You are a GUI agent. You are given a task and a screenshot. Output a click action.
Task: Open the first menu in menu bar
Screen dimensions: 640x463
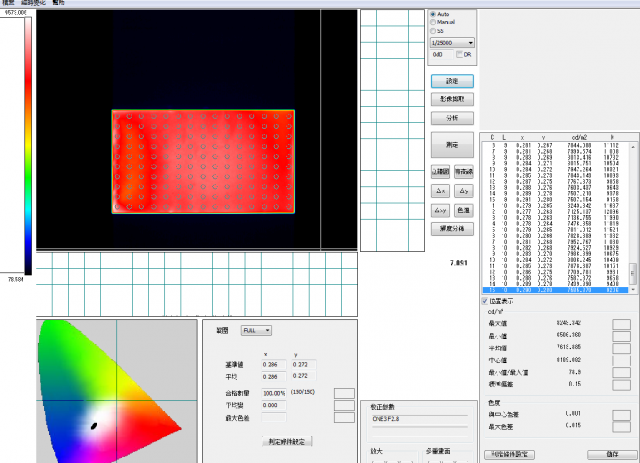point(11,4)
